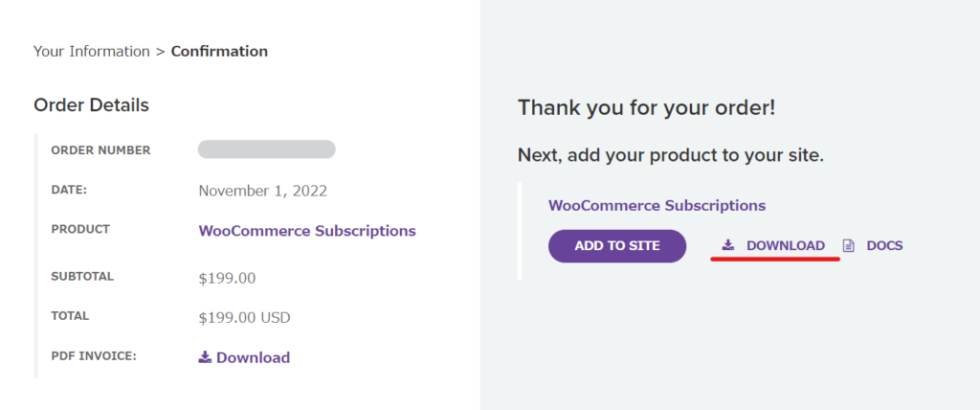Click the PDF INVOICE label
Viewport: 980px width, 410px height.
pos(94,356)
